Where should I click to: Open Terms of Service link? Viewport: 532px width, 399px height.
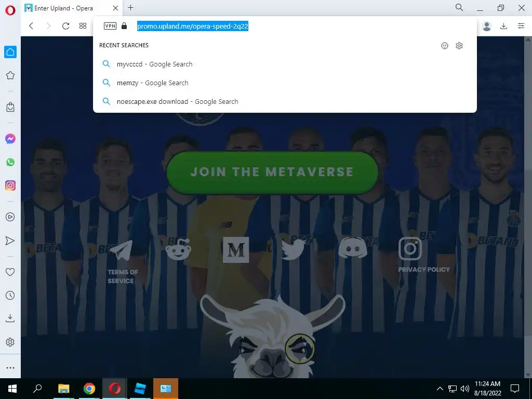click(123, 276)
